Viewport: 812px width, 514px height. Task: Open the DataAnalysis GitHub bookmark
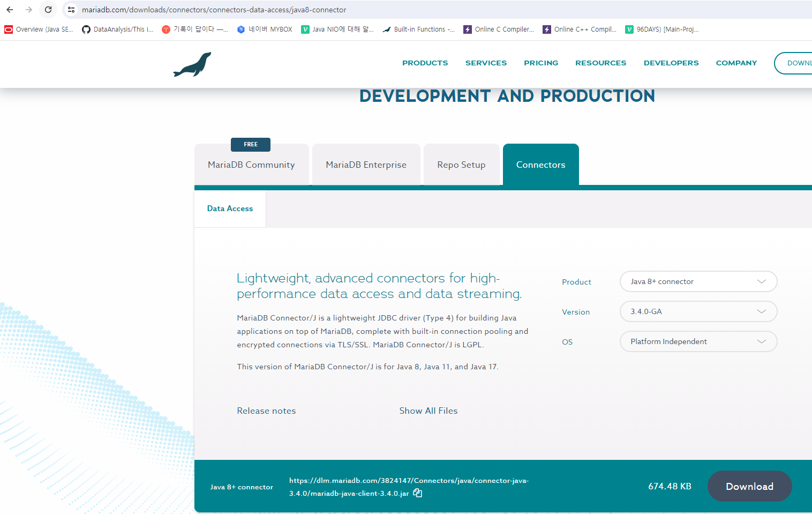[x=117, y=29]
